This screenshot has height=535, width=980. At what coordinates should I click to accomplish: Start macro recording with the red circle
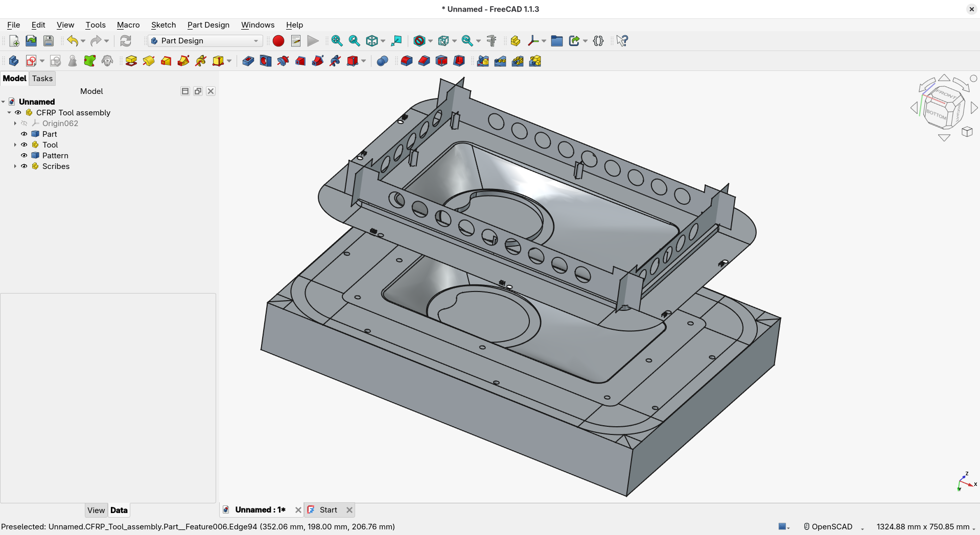[x=278, y=41]
